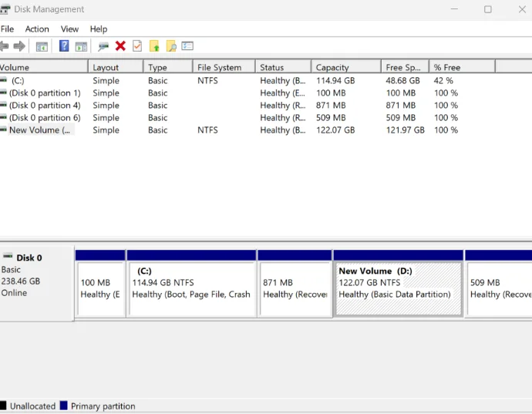
Task: Sort by the Layout column header
Action: (116, 67)
